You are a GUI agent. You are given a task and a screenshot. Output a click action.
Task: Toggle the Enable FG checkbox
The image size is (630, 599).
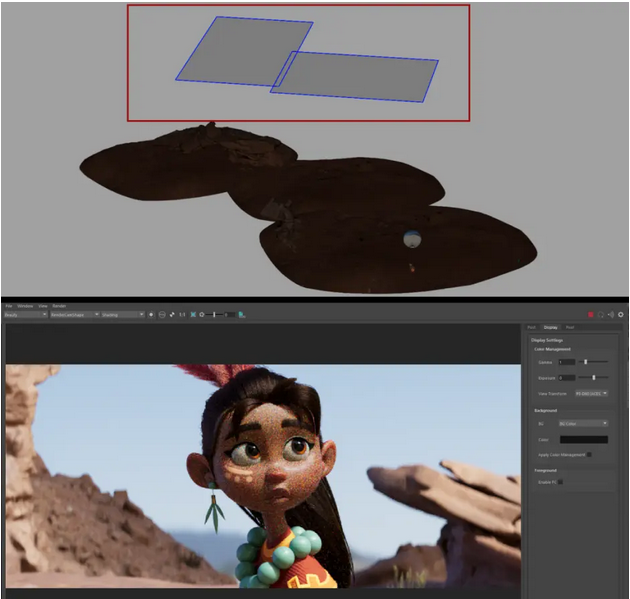[561, 481]
